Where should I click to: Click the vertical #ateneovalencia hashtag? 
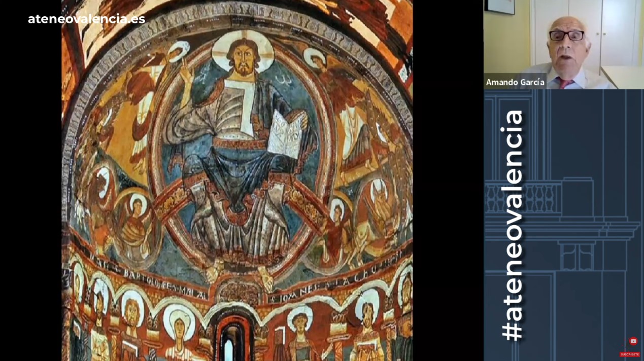(x=512, y=225)
